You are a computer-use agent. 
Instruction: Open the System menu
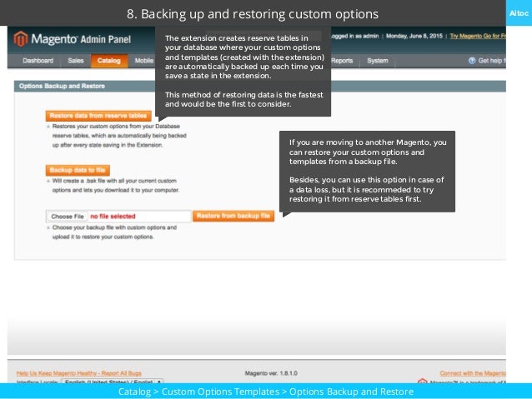[377, 61]
